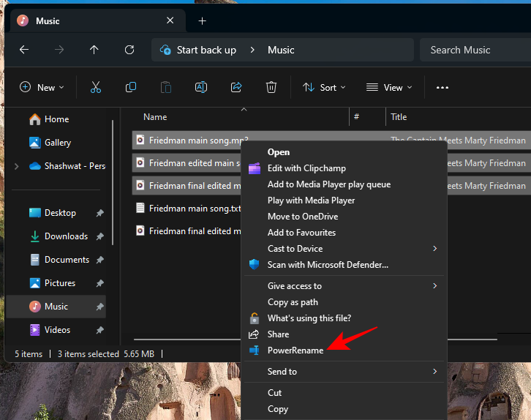The width and height of the screenshot is (531, 420).
Task: Click the Copy icon in toolbar
Action: pos(131,87)
